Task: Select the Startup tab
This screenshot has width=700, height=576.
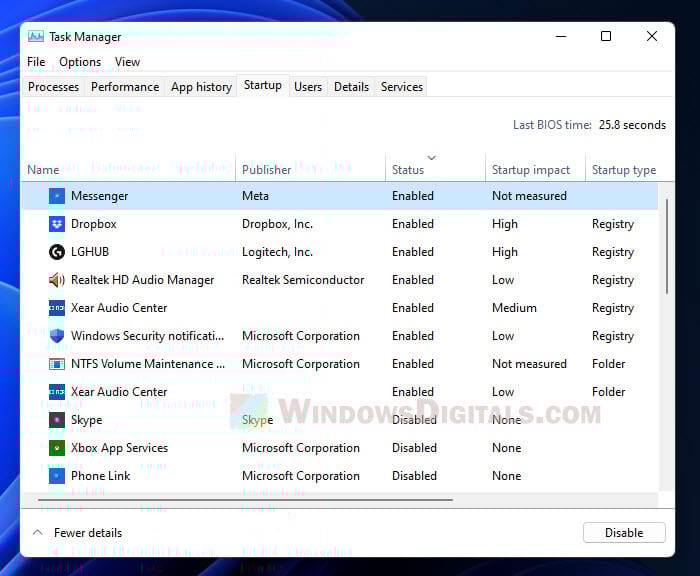Action: point(263,85)
